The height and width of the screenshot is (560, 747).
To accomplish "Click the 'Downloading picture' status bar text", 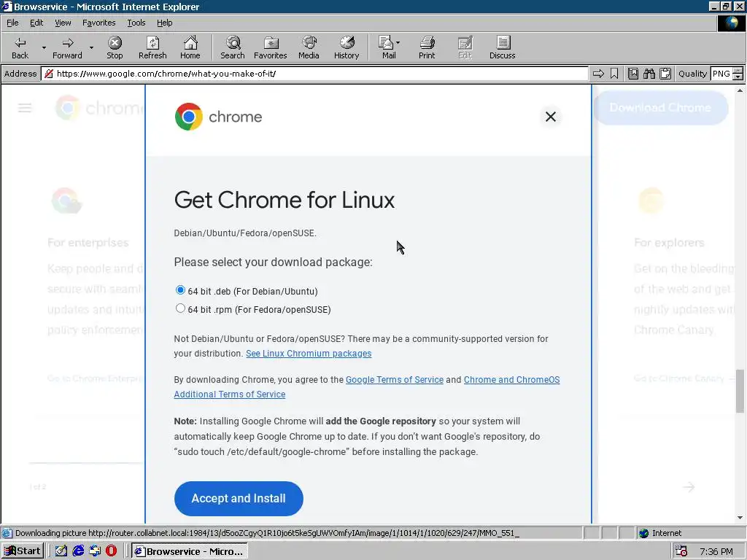I will [x=267, y=533].
